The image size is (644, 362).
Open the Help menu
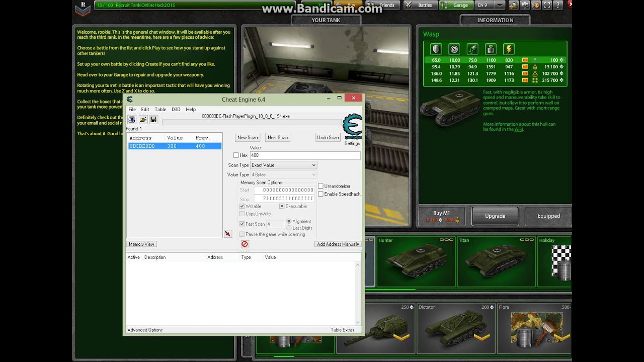[191, 109]
